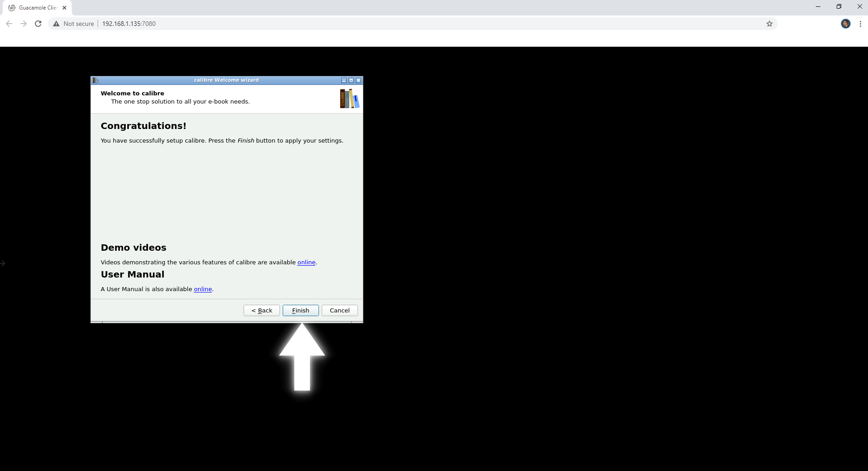The width and height of the screenshot is (868, 471).
Task: Click the Finish button in the wizard
Action: (300, 310)
